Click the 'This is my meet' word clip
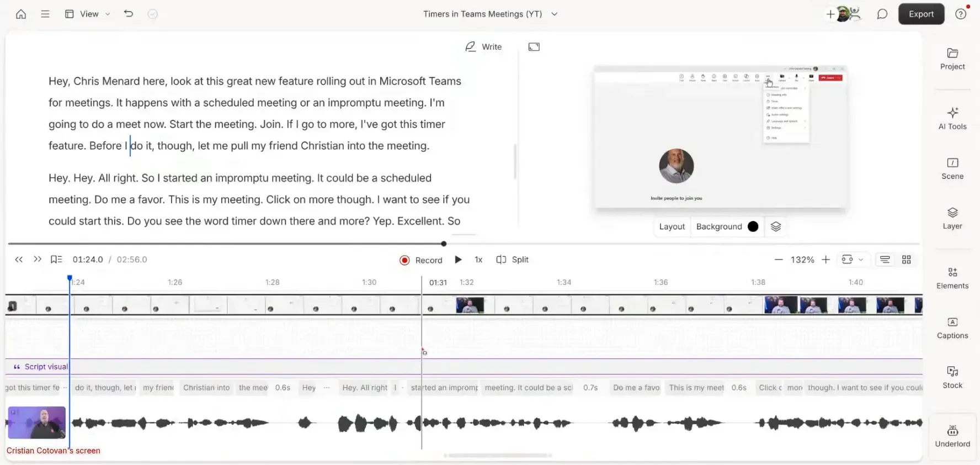The width and height of the screenshot is (980, 465). (x=696, y=388)
